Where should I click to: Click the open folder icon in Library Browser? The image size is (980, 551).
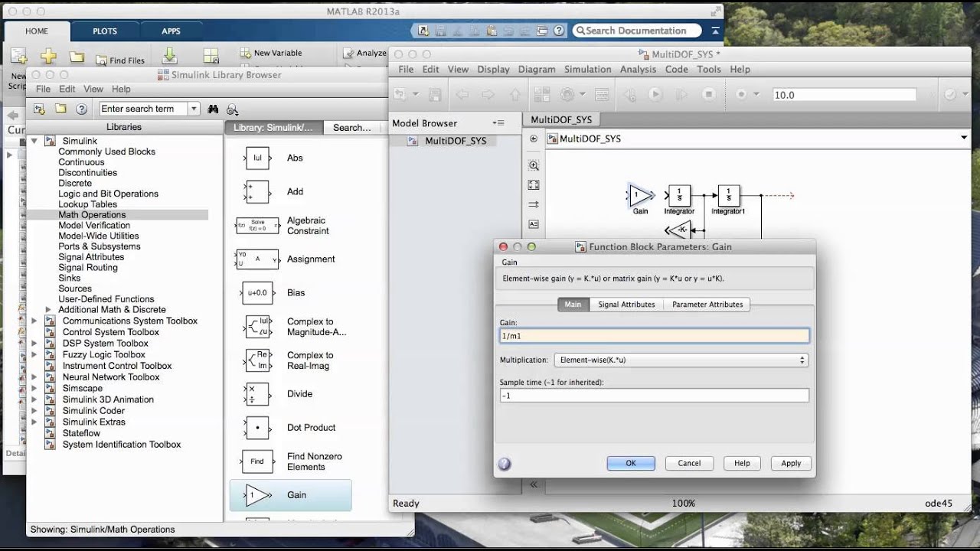coord(60,109)
